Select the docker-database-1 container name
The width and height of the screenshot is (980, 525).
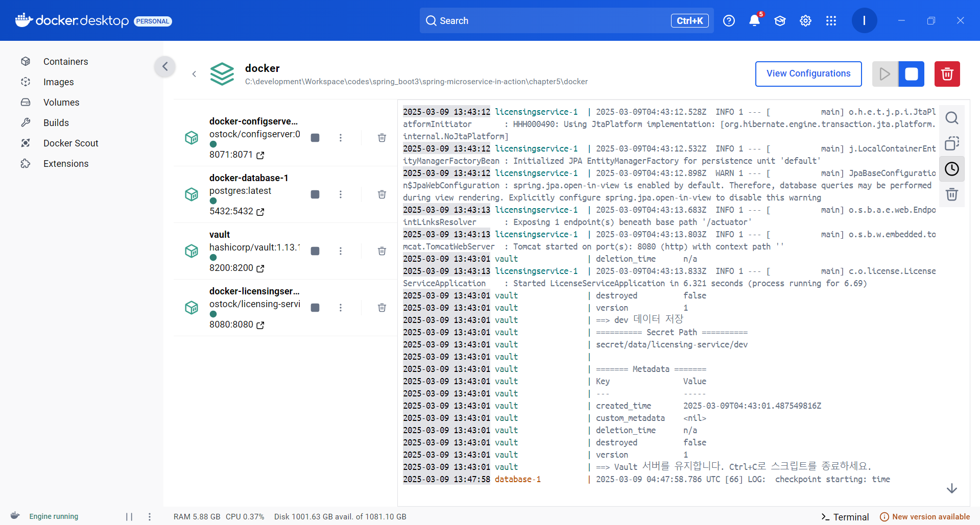249,178
